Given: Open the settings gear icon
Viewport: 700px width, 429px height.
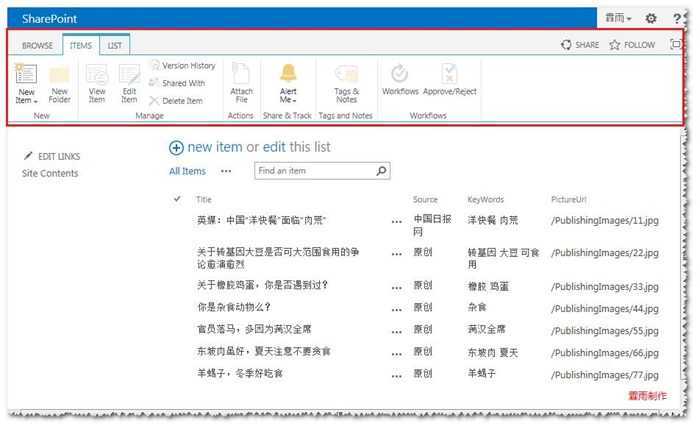Looking at the screenshot, I should 650,18.
